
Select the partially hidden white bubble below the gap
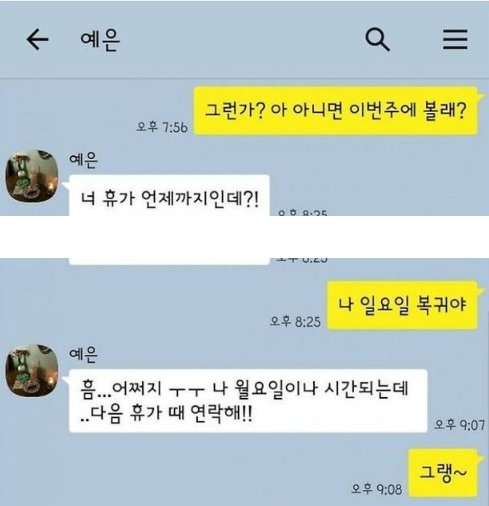pyautogui.click(x=169, y=261)
